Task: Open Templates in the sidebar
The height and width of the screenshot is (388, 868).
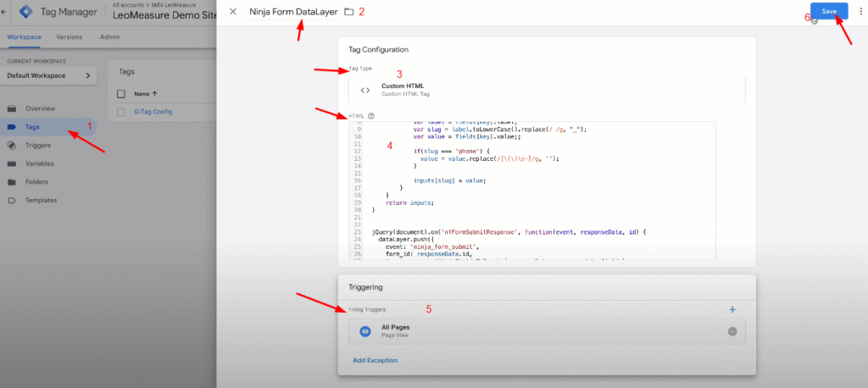Action: (x=41, y=201)
